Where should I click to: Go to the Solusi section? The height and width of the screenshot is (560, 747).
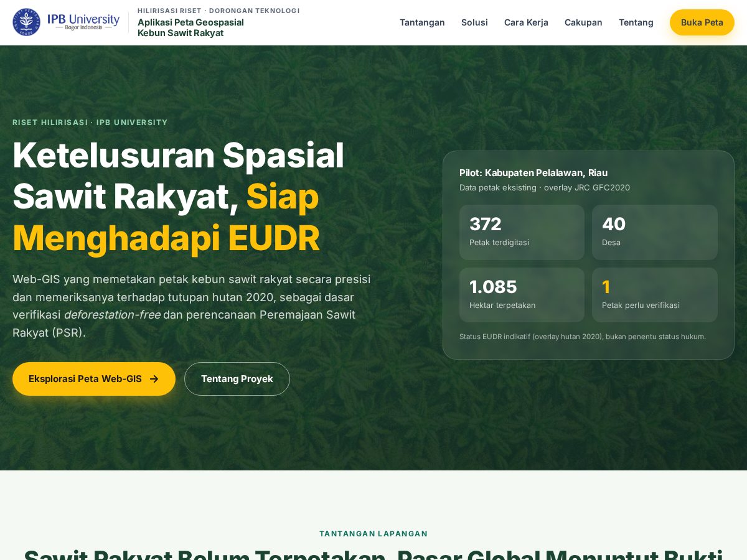coord(474,22)
